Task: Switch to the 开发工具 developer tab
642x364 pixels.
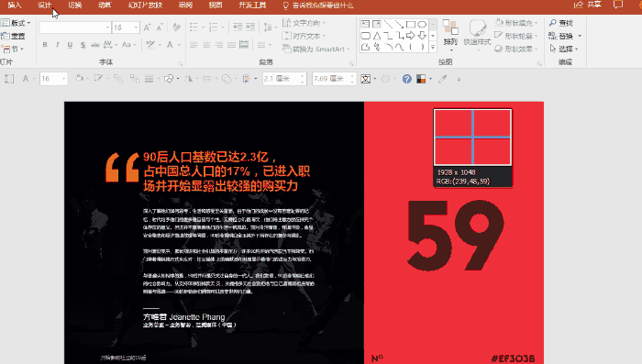Action: click(252, 5)
